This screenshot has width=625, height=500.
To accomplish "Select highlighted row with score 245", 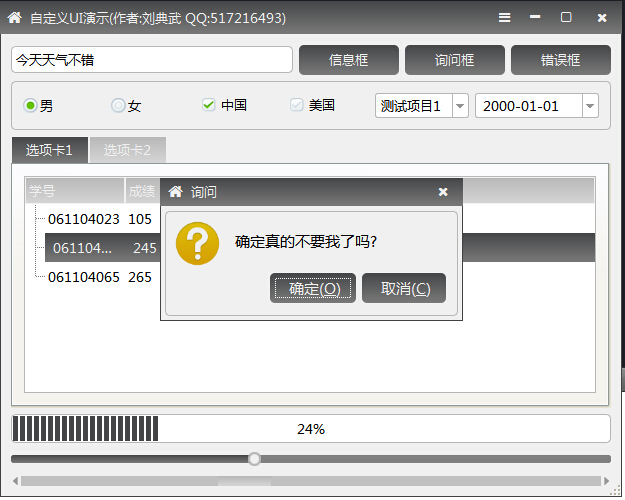I will click(103, 248).
